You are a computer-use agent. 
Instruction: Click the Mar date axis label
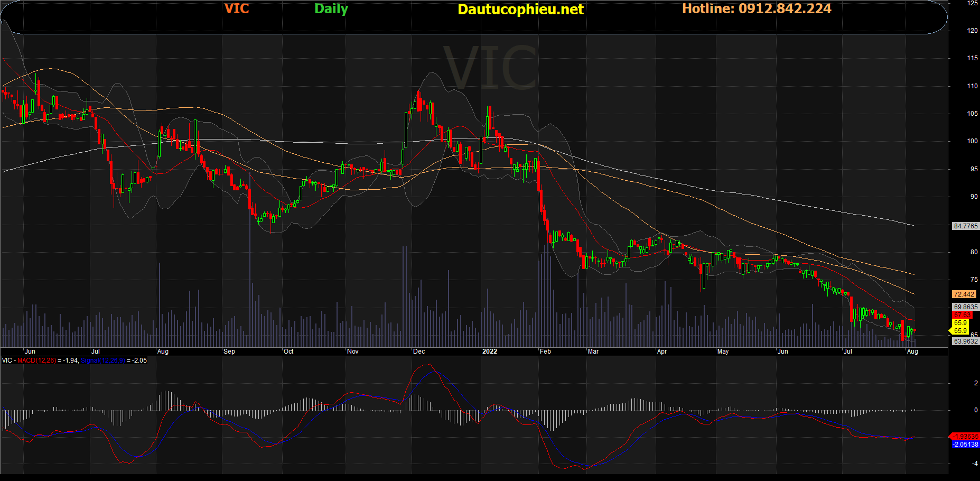[593, 351]
